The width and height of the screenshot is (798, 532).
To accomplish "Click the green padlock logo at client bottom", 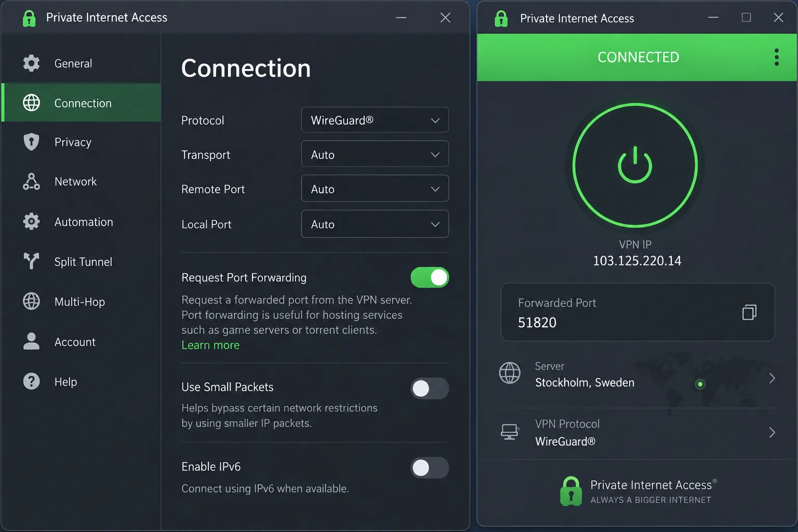I will tap(571, 491).
